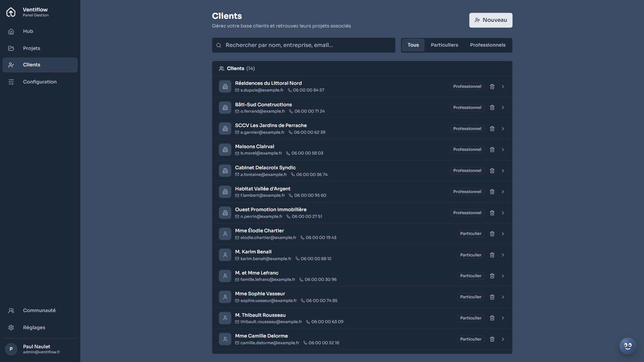The width and height of the screenshot is (644, 362).
Task: Expand Résidences du Littoral Nord chevron
Action: pyautogui.click(x=503, y=86)
